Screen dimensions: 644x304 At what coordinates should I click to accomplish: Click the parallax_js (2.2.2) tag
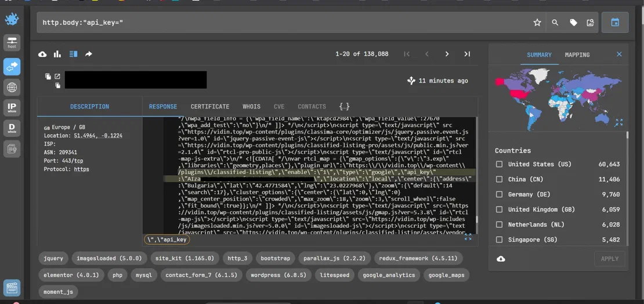pyautogui.click(x=334, y=258)
